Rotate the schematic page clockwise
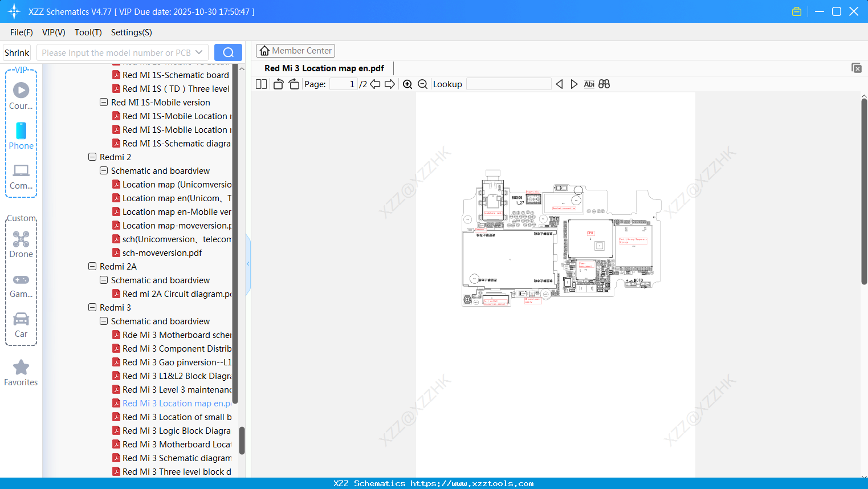Image resolution: width=868 pixels, height=489 pixels. click(294, 84)
